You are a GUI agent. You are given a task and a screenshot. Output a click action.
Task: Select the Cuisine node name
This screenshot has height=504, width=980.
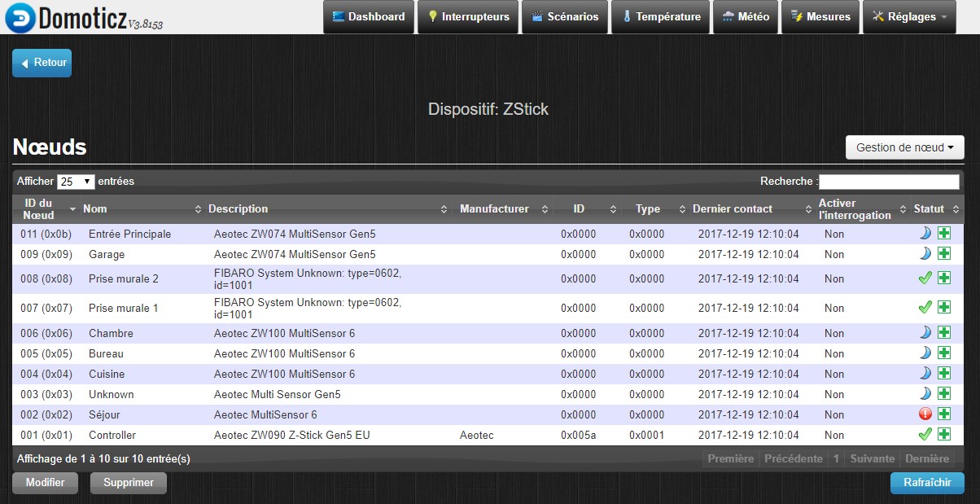(107, 374)
